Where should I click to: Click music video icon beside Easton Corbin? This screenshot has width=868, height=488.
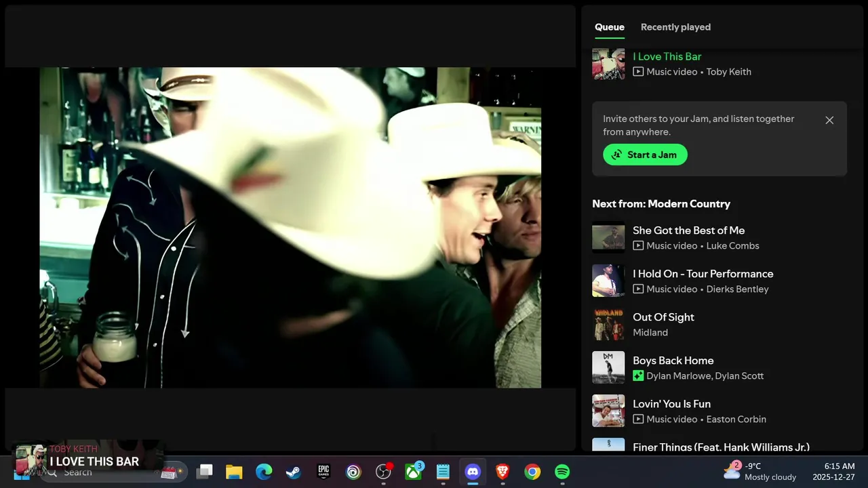(x=638, y=420)
